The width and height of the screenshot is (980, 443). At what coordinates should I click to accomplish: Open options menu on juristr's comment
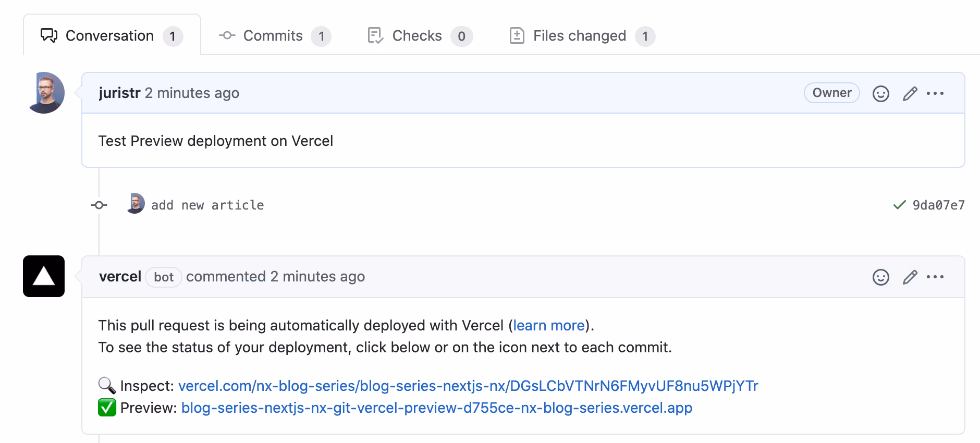pos(935,94)
